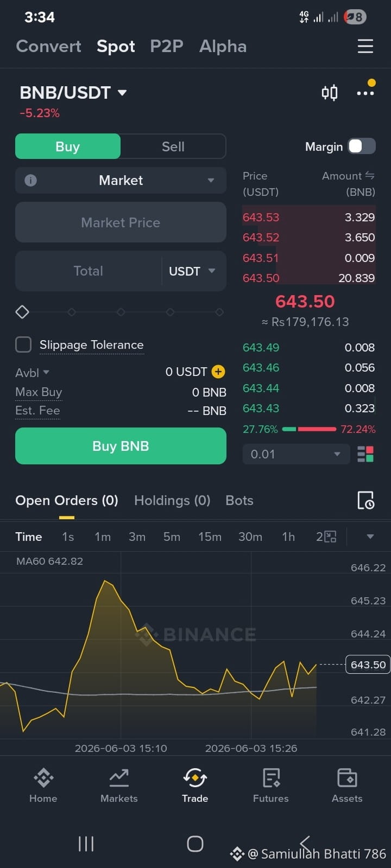Expand more chart interval options arrow
Viewport: 391px width, 868px height.
(370, 537)
